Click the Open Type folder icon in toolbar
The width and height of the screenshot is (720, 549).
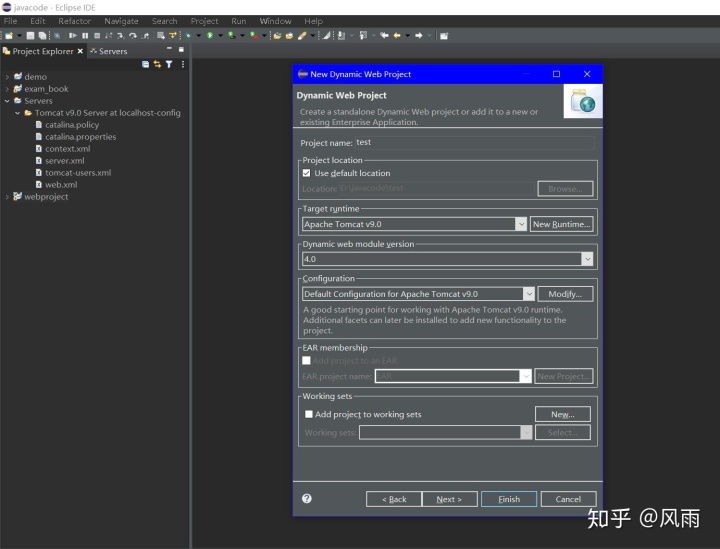(277, 35)
